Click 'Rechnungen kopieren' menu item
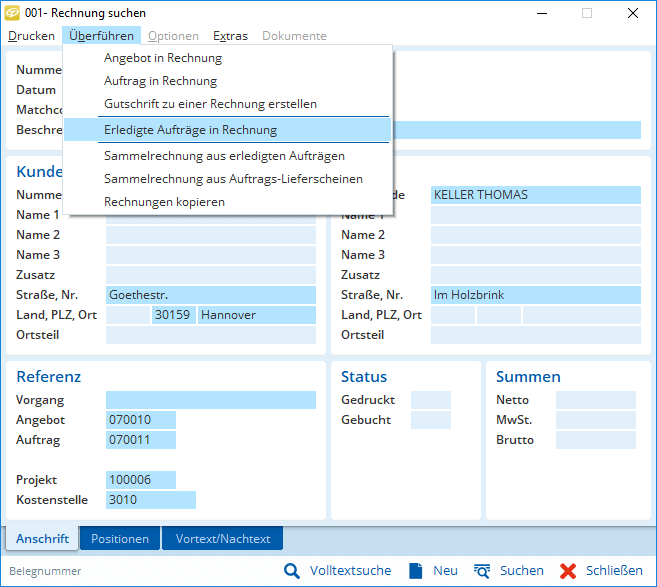 coord(164,202)
